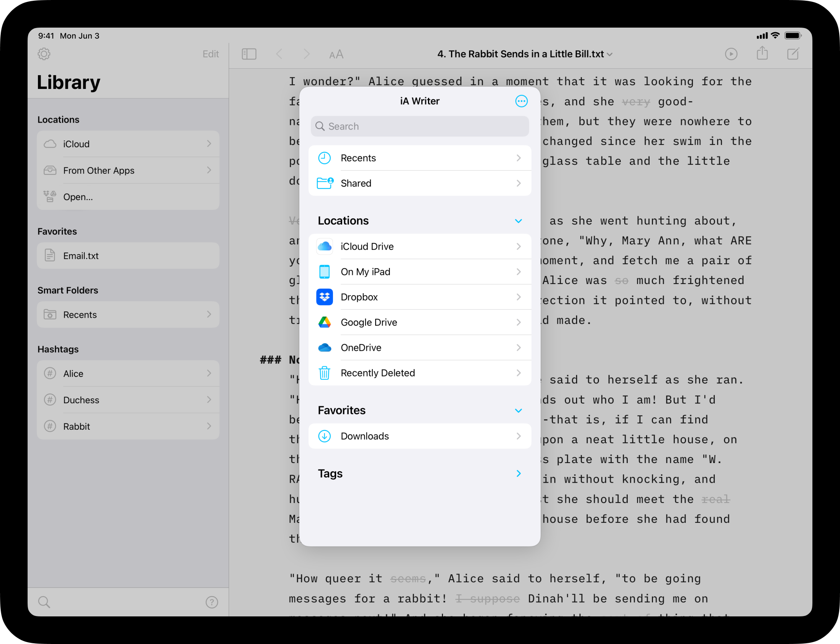
Task: Open the document title dropdown
Action: pos(525,54)
